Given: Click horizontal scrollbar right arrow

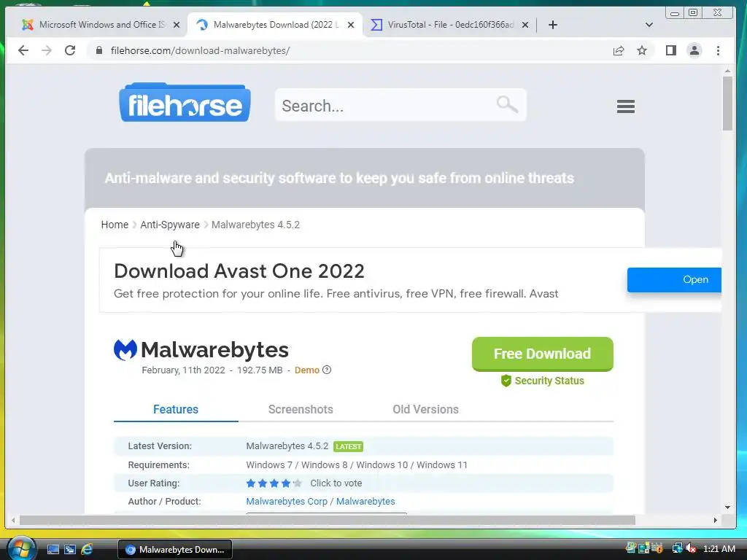Looking at the screenshot, I should point(715,521).
